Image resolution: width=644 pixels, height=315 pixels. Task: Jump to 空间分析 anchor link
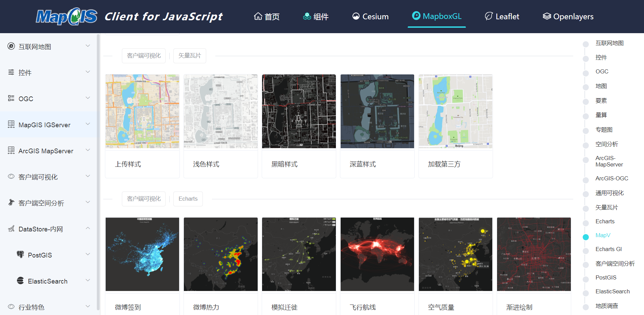(x=606, y=144)
